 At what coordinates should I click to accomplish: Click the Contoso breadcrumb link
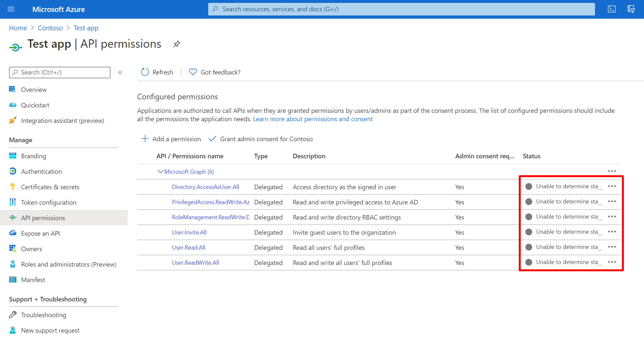50,28
